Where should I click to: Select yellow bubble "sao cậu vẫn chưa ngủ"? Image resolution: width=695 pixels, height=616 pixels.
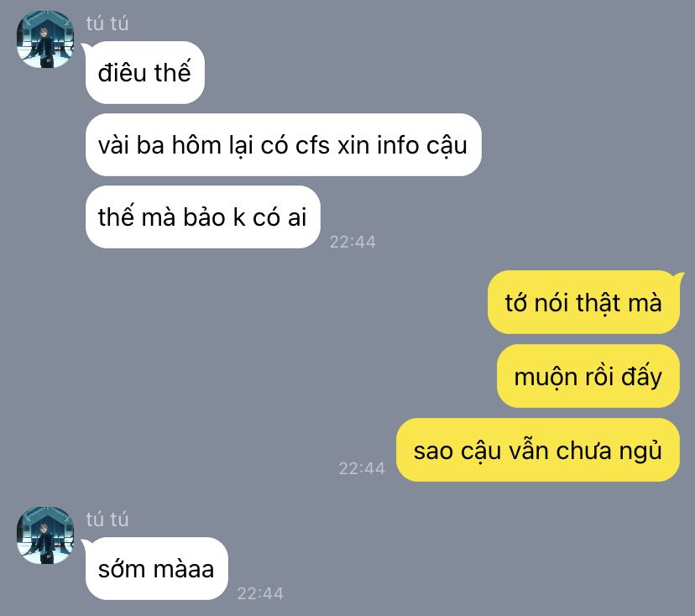tap(538, 450)
